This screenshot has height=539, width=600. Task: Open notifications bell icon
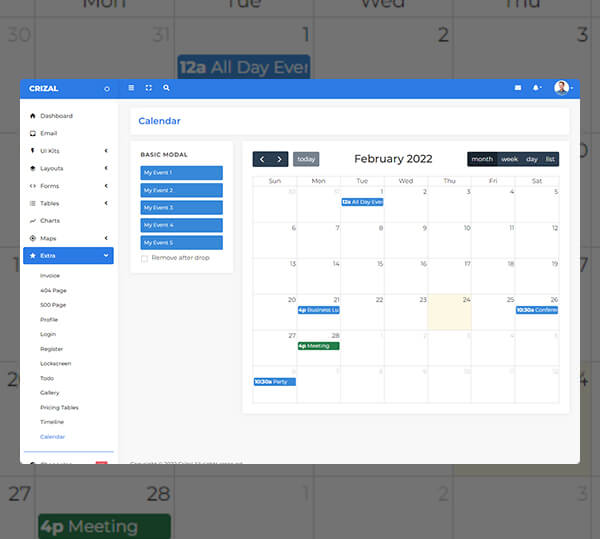click(536, 88)
